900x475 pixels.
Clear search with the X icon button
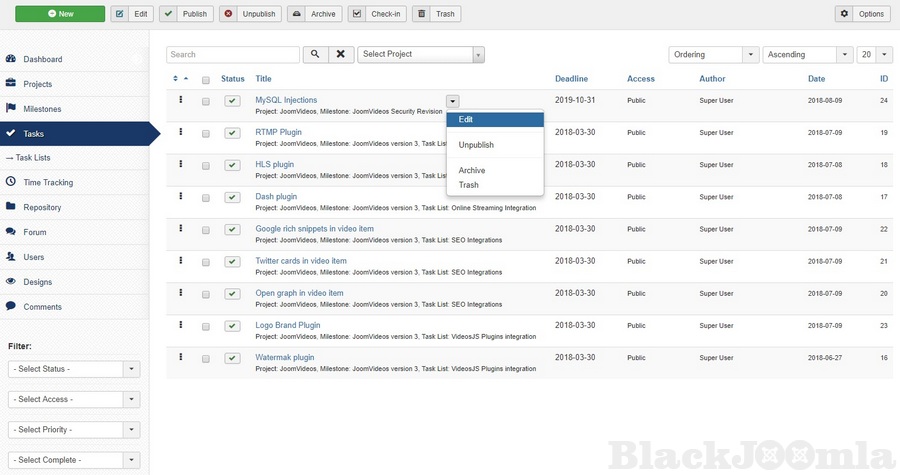tap(341, 54)
